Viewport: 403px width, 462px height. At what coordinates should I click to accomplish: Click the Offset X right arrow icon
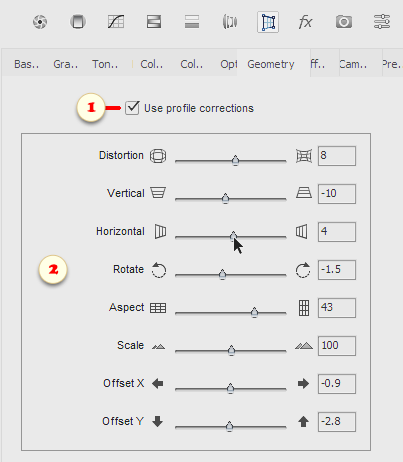click(303, 384)
